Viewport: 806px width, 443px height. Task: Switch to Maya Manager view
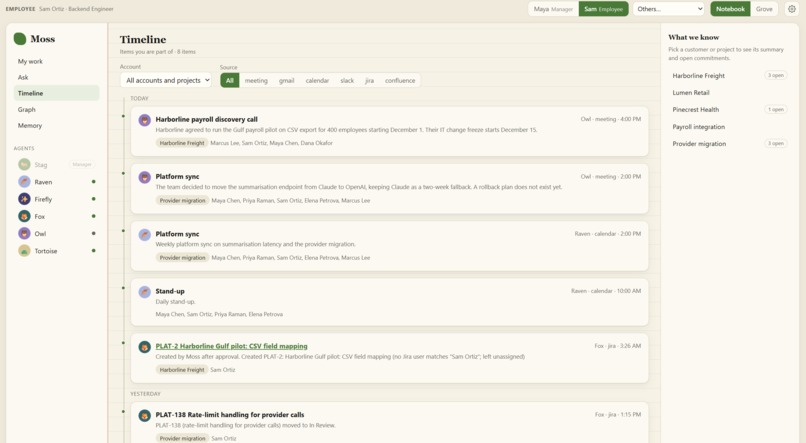[x=553, y=9]
